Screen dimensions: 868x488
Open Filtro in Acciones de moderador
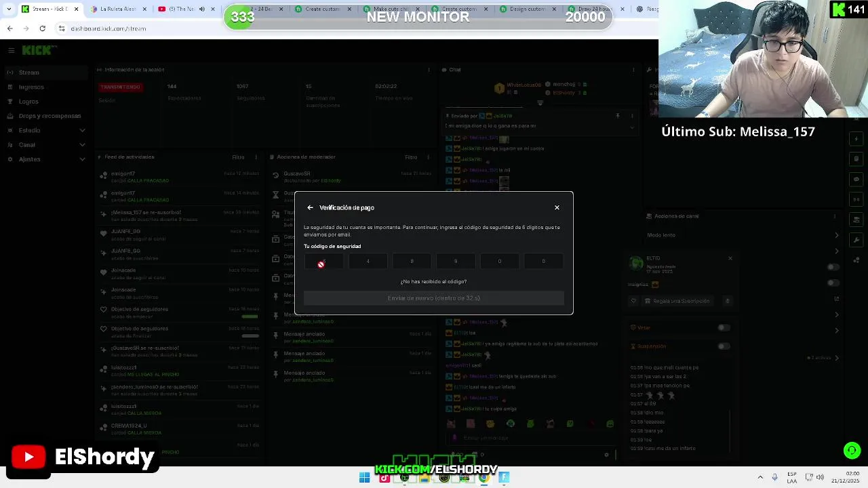[x=411, y=157]
